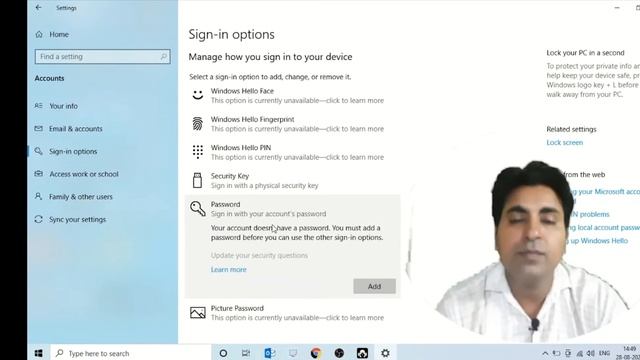Open Email & accounts section

76,129
